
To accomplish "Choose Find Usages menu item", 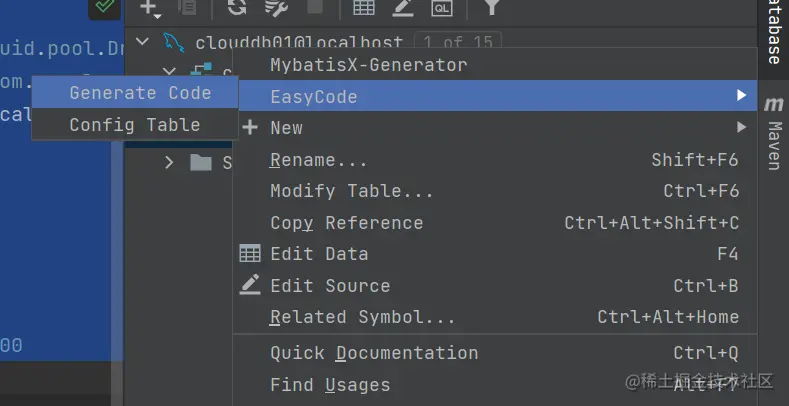I will click(496, 385).
